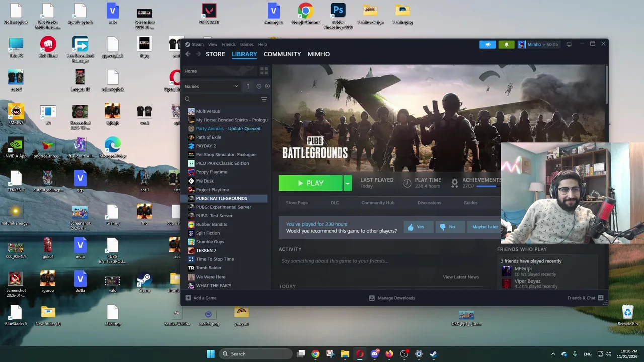644x362 pixels.
Task: Show recent games clock filter icon
Action: tap(259, 86)
